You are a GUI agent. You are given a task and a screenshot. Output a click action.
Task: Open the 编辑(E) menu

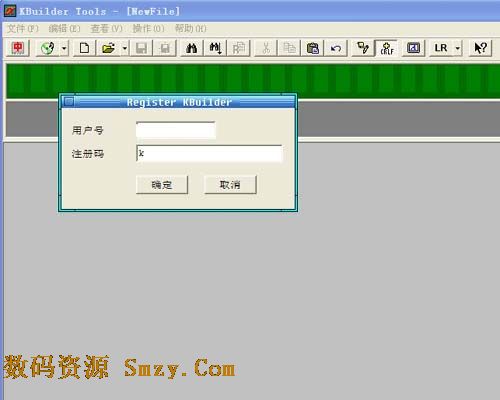[65, 29]
